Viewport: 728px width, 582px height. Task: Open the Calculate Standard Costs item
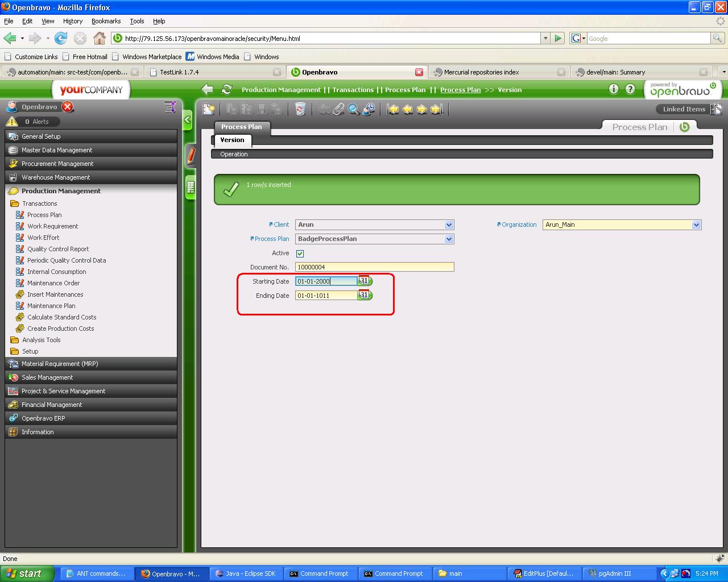61,317
